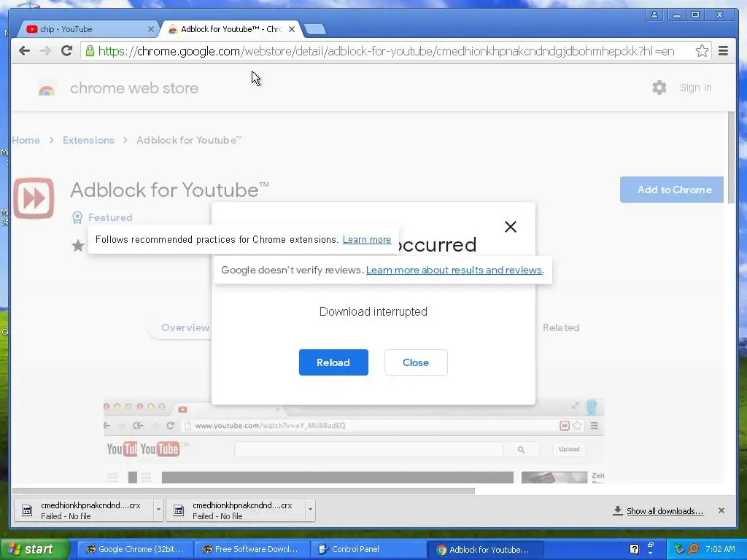747x560 pixels.
Task: Click the second cmedhionkhpnakcndnd....crx download item
Action: click(241, 510)
